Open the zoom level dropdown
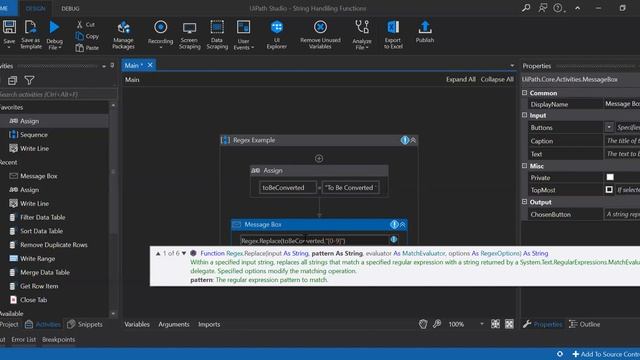 482,324
